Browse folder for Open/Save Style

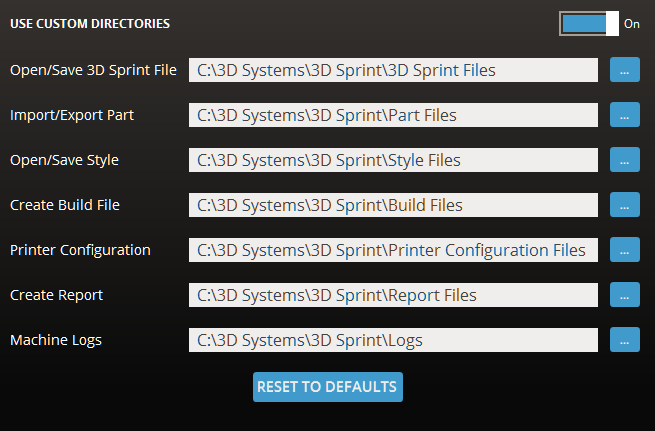[625, 160]
